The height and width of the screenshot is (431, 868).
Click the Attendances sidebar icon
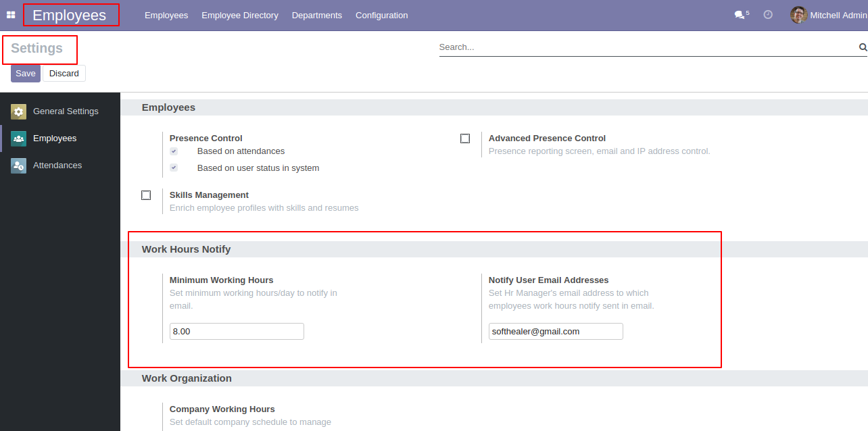tap(19, 166)
